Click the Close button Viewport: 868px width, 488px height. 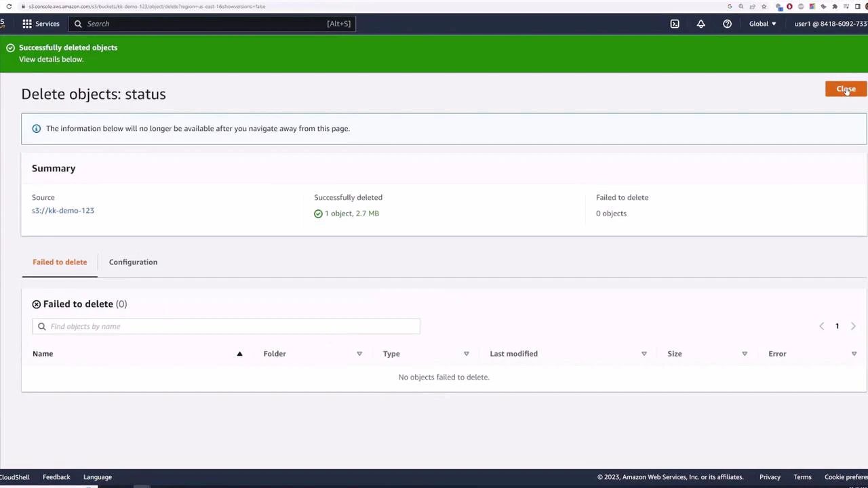pos(846,89)
